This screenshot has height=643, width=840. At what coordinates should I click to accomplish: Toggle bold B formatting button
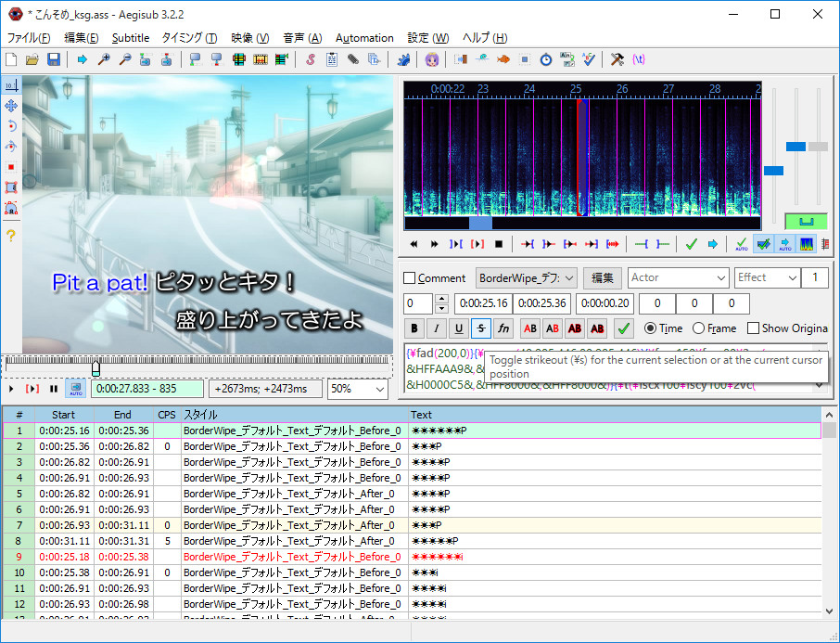(414, 328)
